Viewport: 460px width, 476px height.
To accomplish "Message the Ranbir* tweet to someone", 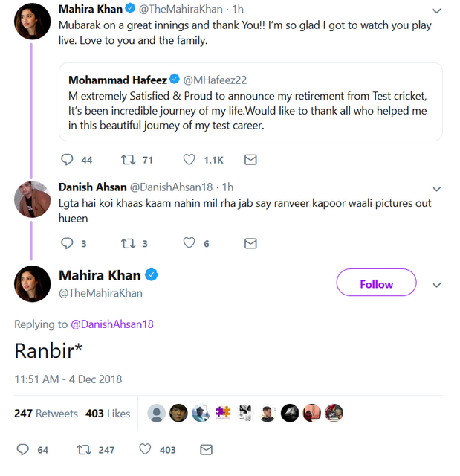I will click(x=207, y=449).
